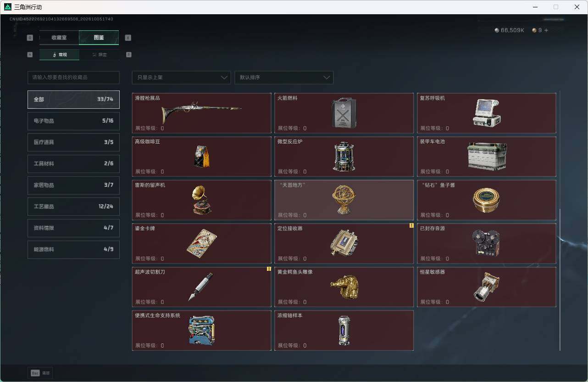Viewport: 588px width, 382px height.
Task: Filter by 家居物品 category
Action: [73, 185]
